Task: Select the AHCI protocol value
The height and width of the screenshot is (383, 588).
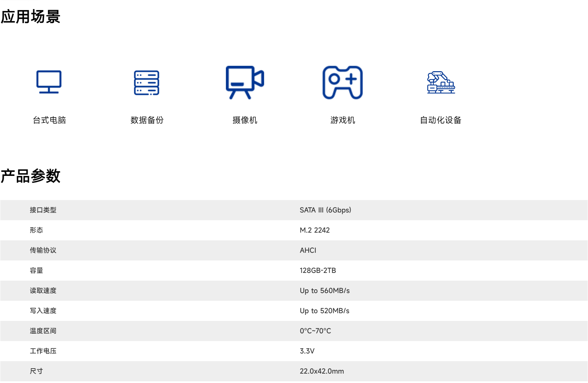Action: (x=308, y=250)
